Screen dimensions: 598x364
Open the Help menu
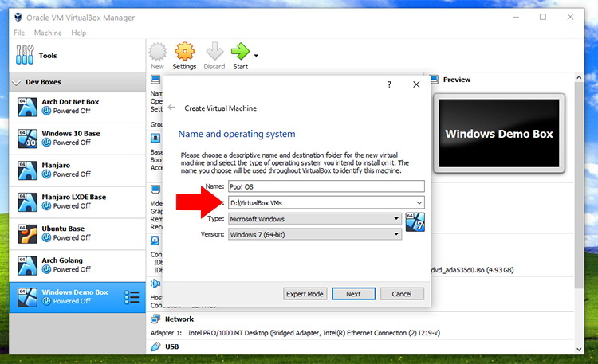click(x=79, y=33)
